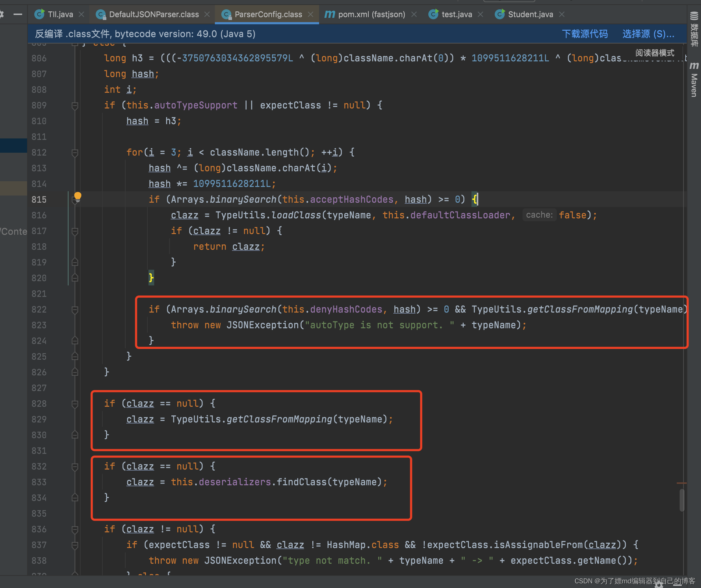Switch to the TIl.java tab
Screen dimensions: 701x588
coord(54,14)
